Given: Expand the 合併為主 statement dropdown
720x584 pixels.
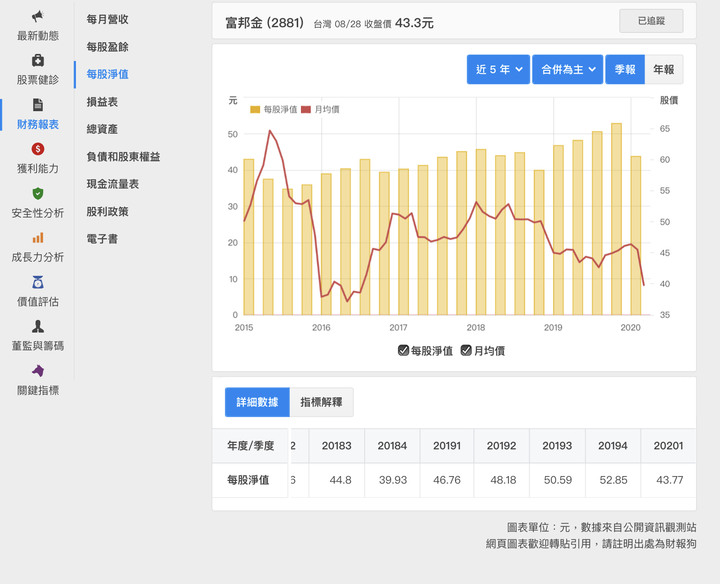Looking at the screenshot, I should [x=568, y=69].
